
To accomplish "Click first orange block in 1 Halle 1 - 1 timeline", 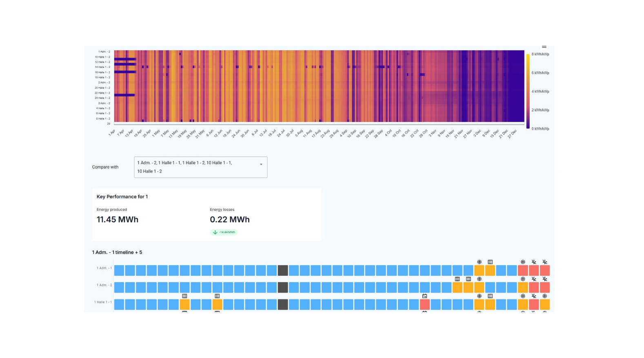I will [184, 304].
